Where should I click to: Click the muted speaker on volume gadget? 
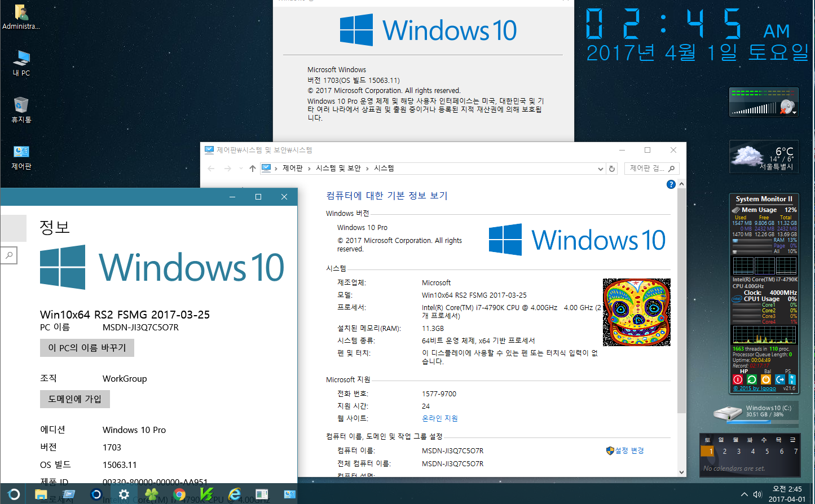787,107
